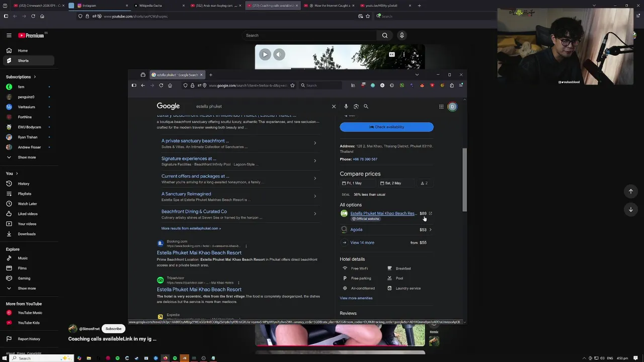Viewport: 644px width, 362px height.
Task: Expand the Subscriptions section
Action: (x=21, y=77)
